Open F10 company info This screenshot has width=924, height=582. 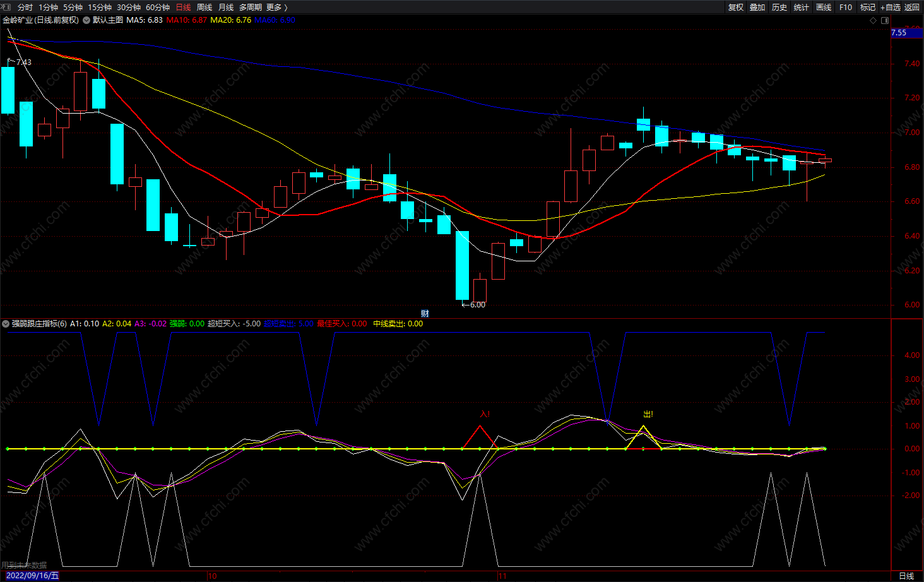(x=846, y=8)
